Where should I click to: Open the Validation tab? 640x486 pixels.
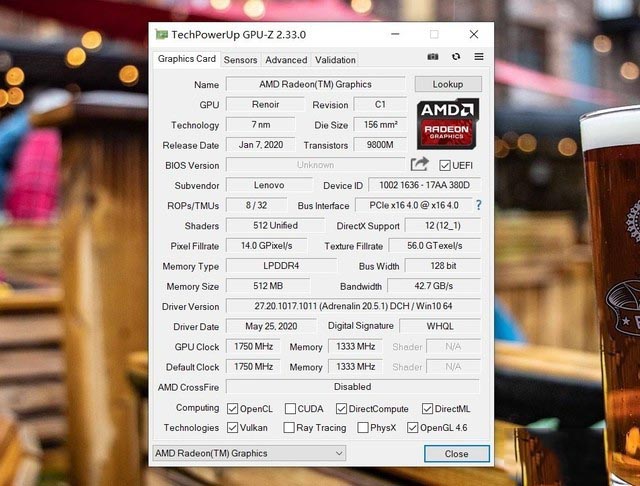click(335, 60)
